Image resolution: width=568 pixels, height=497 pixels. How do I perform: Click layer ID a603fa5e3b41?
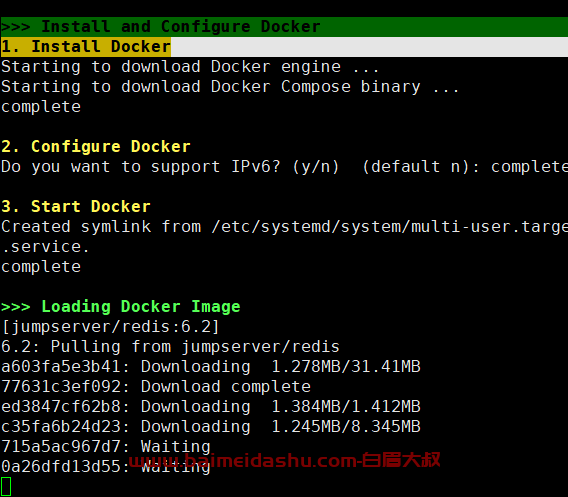click(x=60, y=367)
